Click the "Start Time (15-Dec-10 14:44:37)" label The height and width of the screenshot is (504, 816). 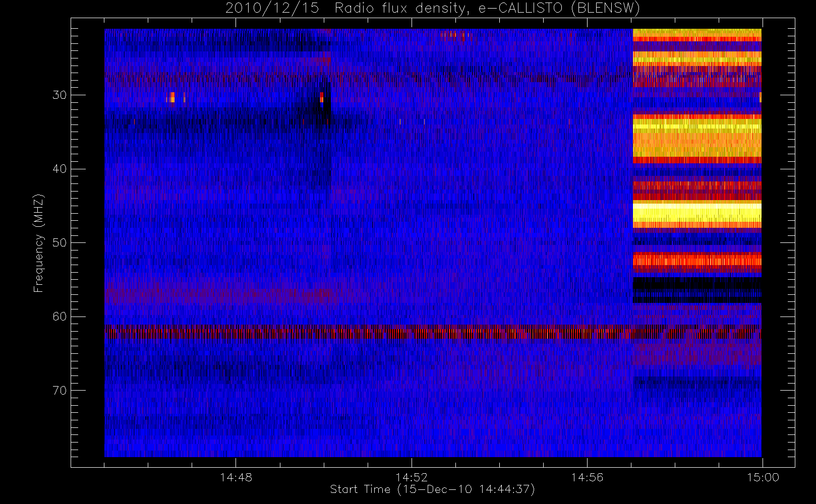432,489
